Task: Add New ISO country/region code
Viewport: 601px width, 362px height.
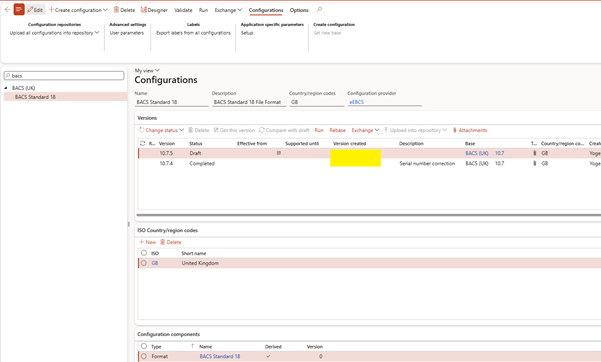Action: click(148, 242)
